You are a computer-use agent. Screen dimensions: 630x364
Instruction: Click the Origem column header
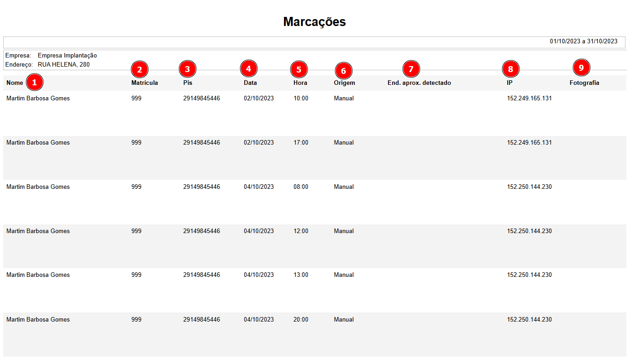[344, 83]
